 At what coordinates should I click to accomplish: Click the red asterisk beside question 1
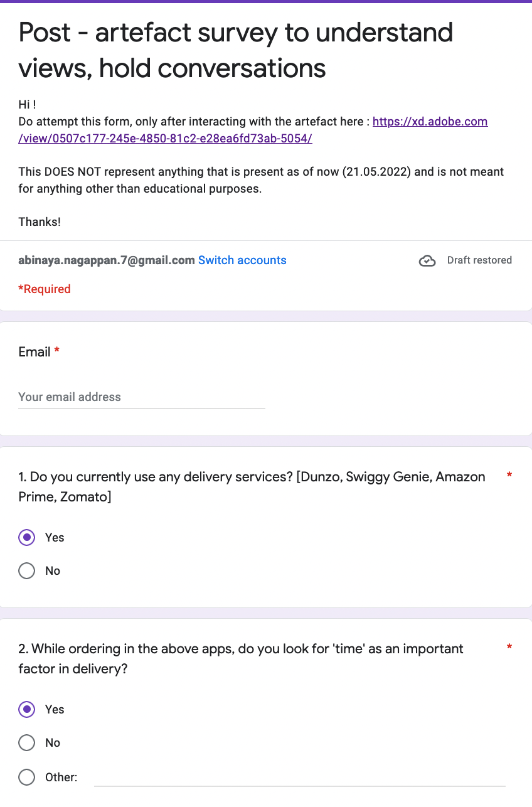click(509, 476)
